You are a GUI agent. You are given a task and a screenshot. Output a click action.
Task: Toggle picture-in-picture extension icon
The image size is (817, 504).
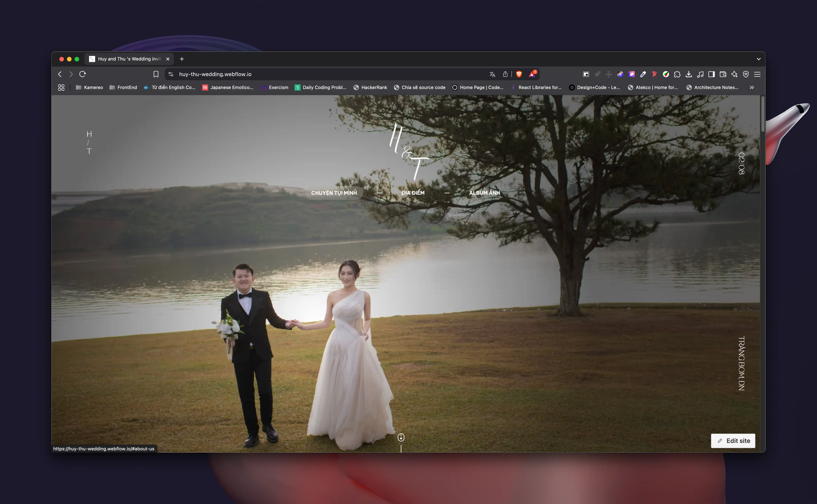click(x=586, y=74)
